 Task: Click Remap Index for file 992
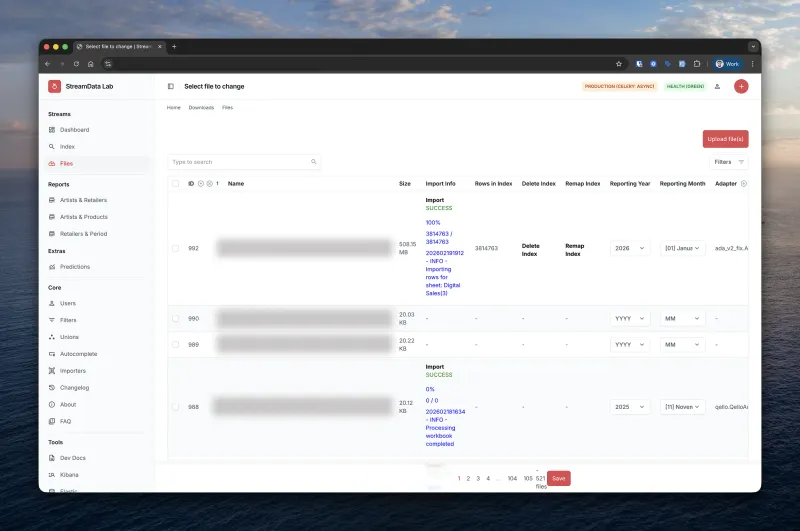pos(574,250)
